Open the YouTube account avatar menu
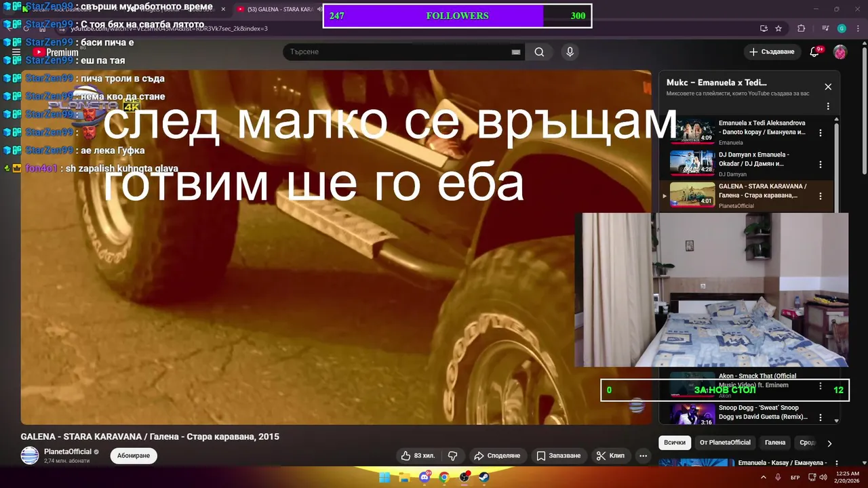868x488 pixels. (x=840, y=52)
